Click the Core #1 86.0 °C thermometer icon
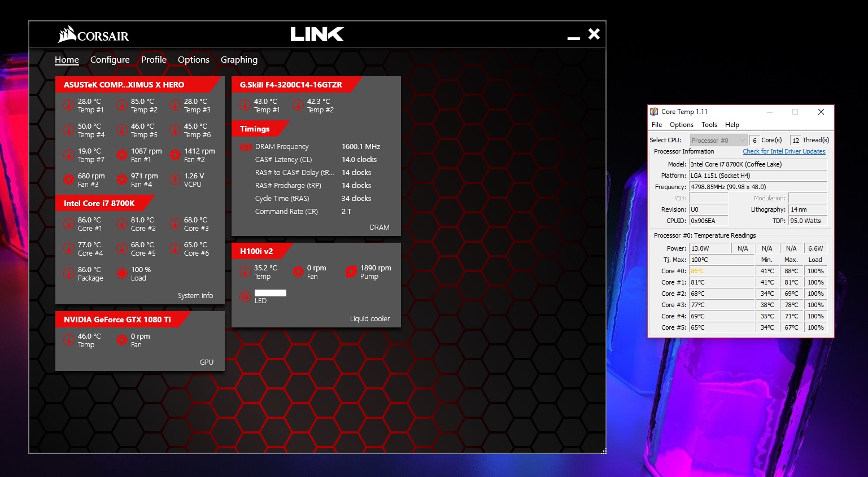Viewport: 868px width, 477px height. click(69, 224)
